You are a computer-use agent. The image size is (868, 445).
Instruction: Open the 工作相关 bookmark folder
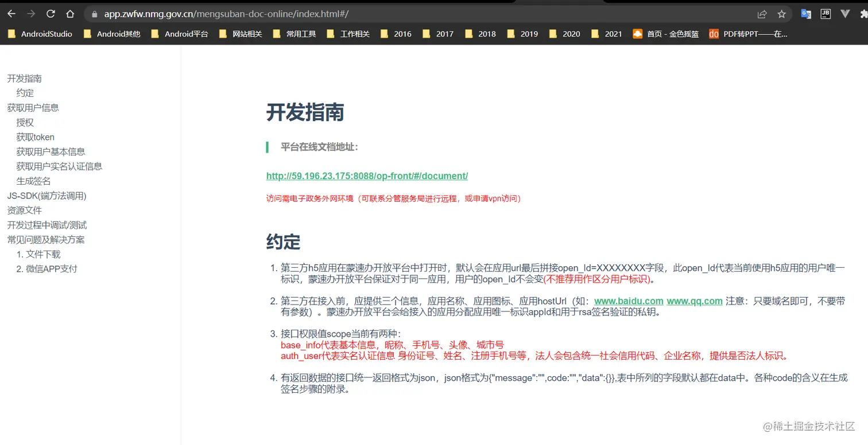pos(348,34)
